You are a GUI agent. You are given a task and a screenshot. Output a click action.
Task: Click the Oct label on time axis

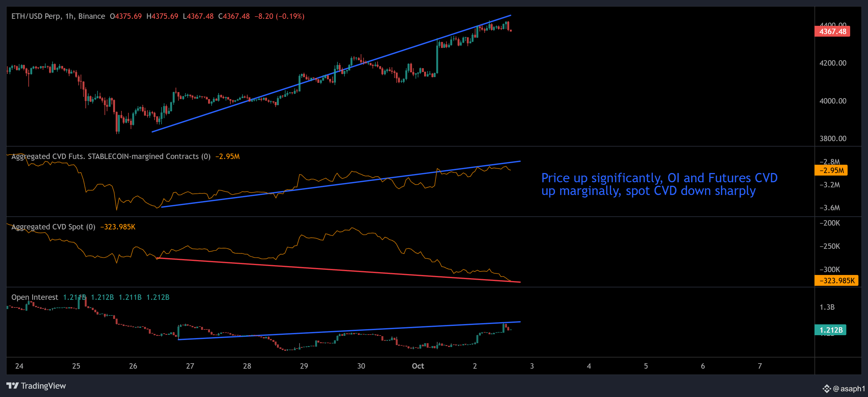click(418, 366)
